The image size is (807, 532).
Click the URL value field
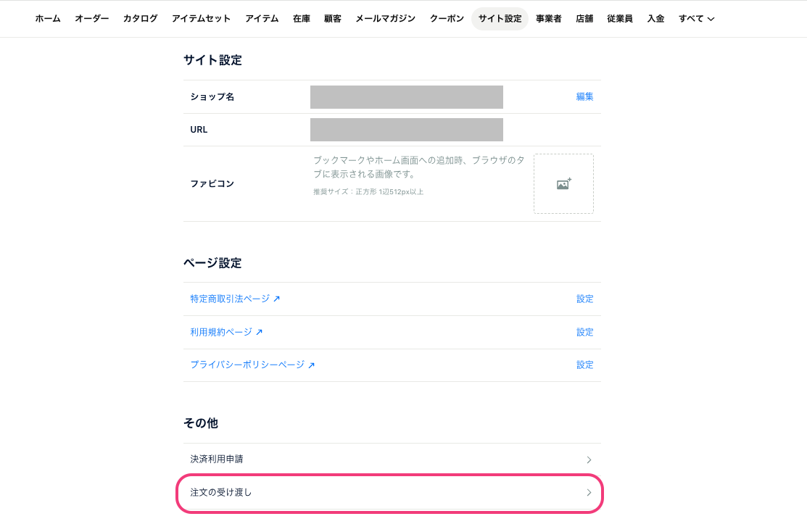(407, 130)
